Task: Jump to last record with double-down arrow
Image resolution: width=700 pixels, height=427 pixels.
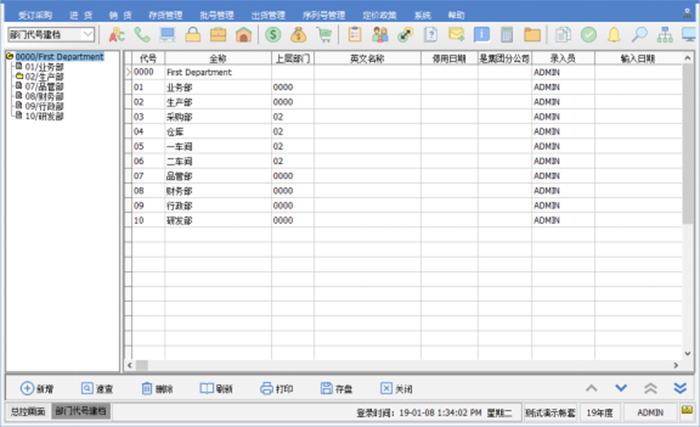Action: [x=680, y=388]
